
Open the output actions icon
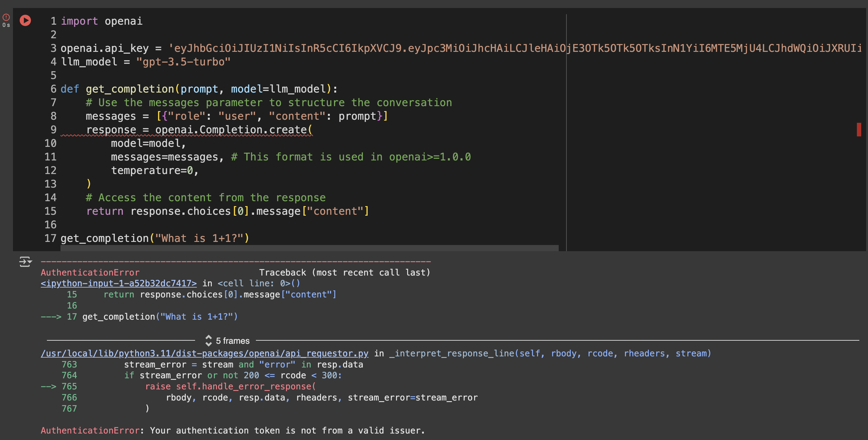coord(25,261)
